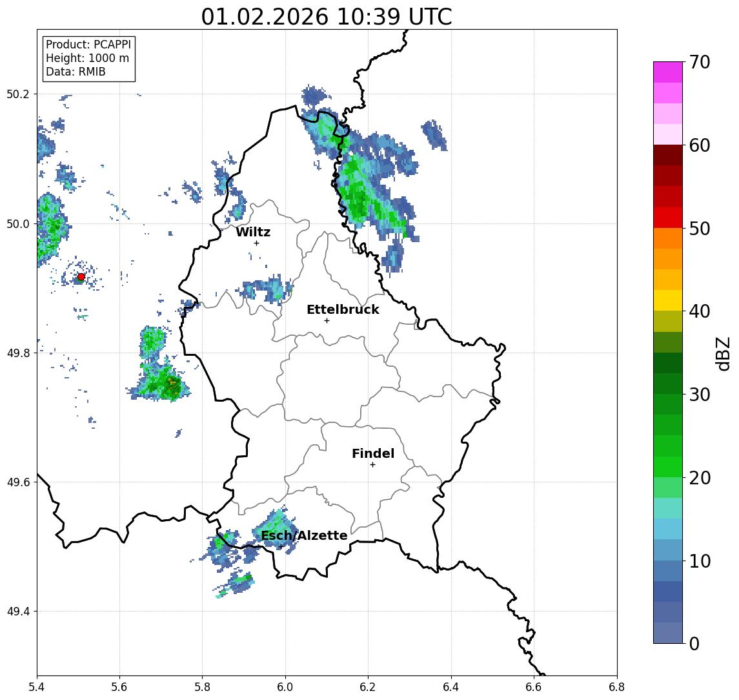Click the 6.8 longitude axis label
This screenshot has height=700, width=739.
[616, 687]
